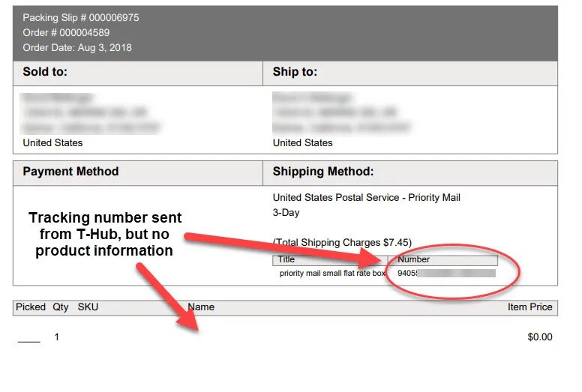Click the Item Price column header
This screenshot has width=582, height=392.
coord(529,307)
